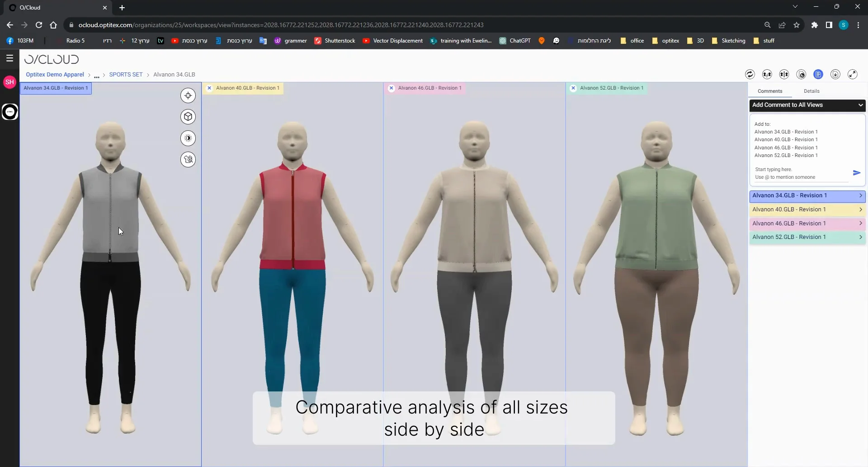Expand Alvanon 46.GLB - Revision 1 comments row
Screen dimensions: 868x467
click(x=807, y=224)
